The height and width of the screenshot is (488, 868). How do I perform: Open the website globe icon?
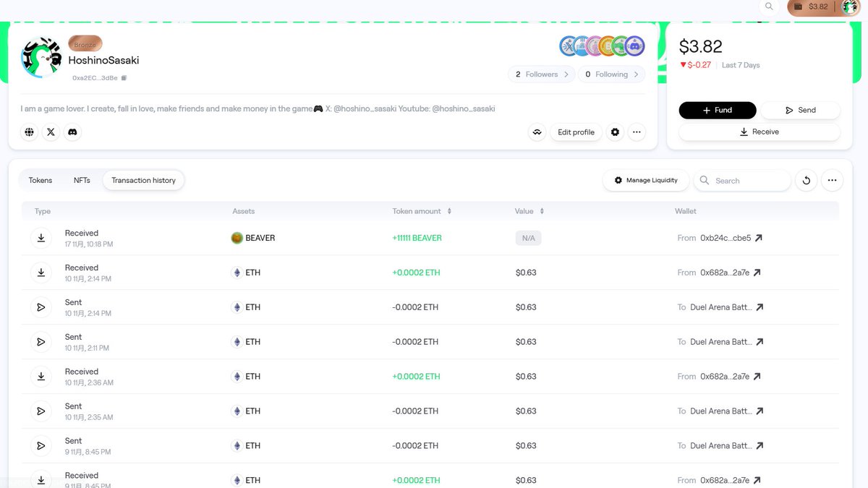coord(30,132)
